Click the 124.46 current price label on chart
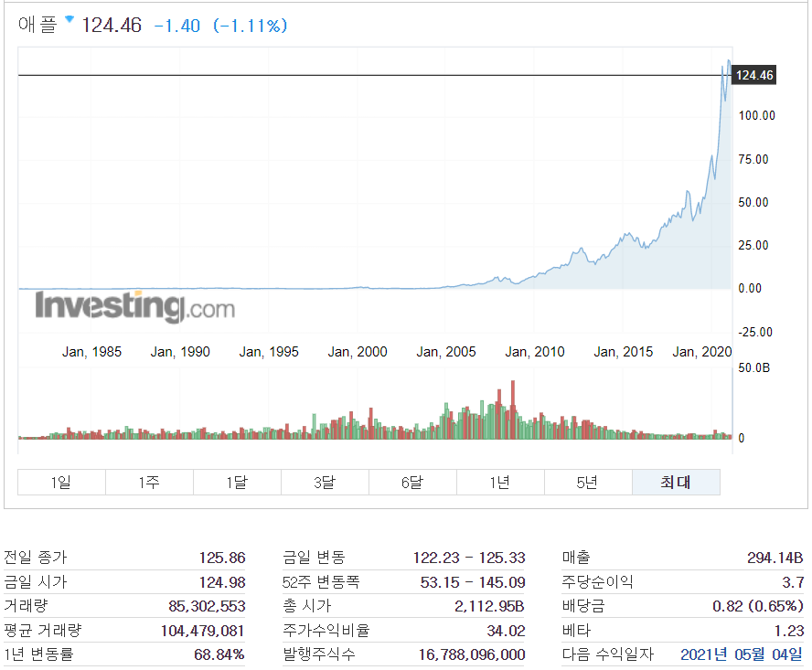812x670 pixels. (754, 75)
